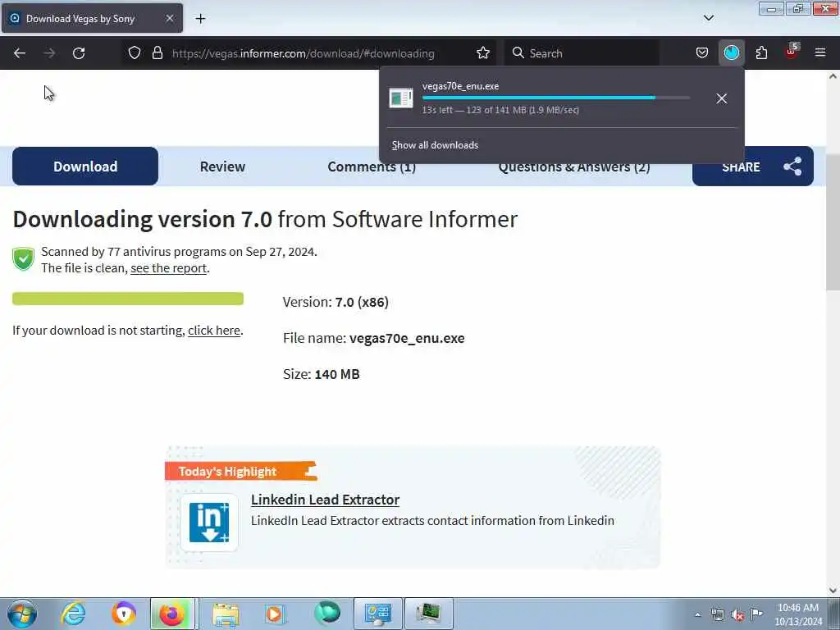Open the Linkedin Lead Extractor app icon
The height and width of the screenshot is (630, 840).
(x=209, y=523)
